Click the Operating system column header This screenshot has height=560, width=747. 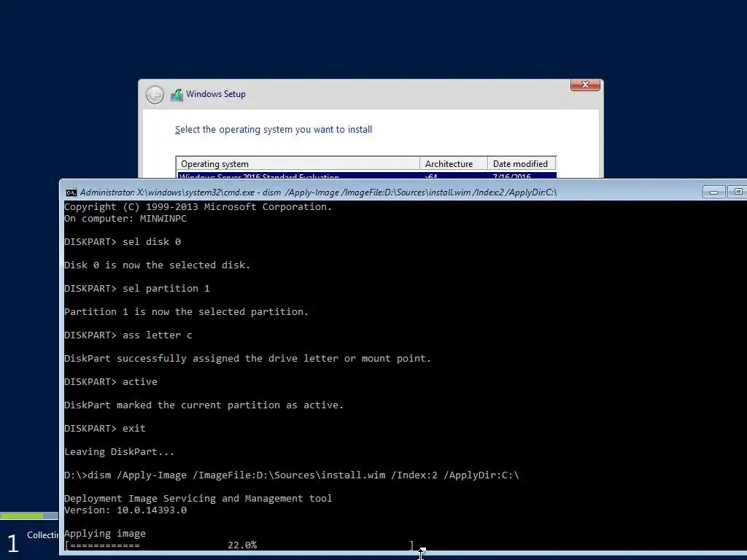click(x=298, y=164)
